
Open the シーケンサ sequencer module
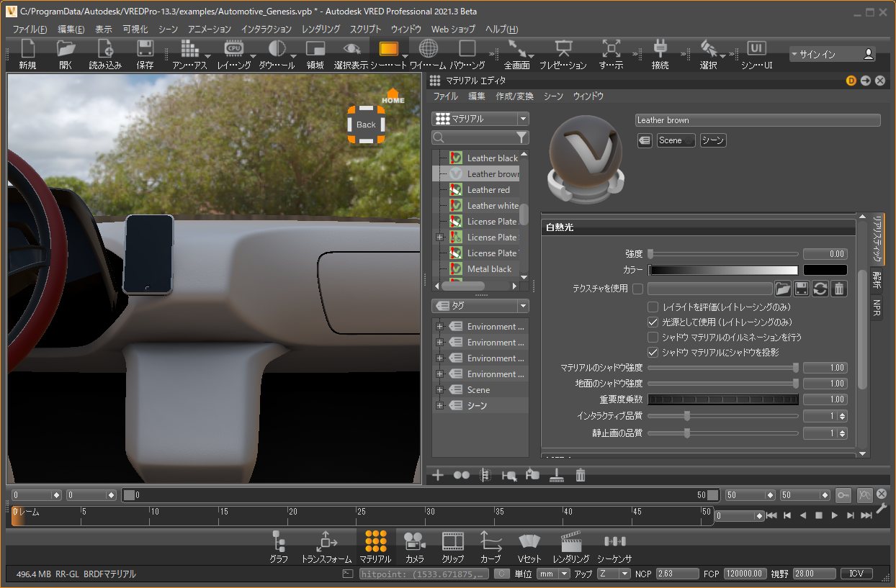[614, 547]
